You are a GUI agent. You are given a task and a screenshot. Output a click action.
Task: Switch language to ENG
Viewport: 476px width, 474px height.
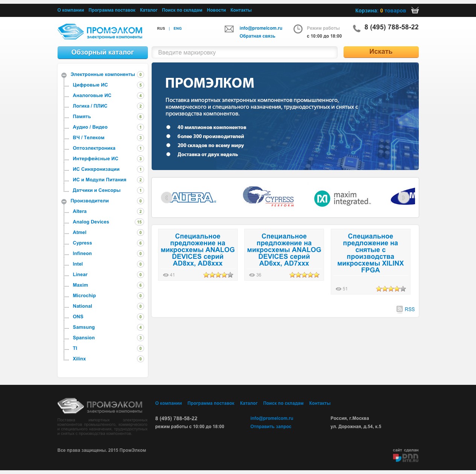pos(178,29)
